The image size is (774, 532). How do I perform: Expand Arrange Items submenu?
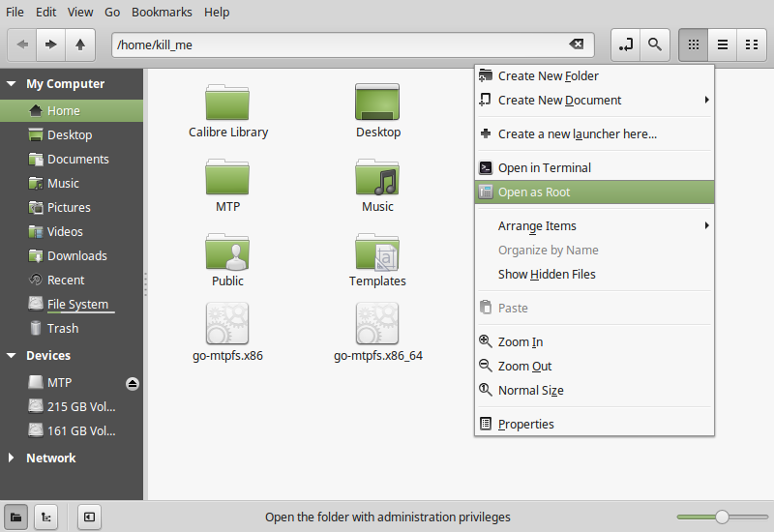[x=594, y=226]
